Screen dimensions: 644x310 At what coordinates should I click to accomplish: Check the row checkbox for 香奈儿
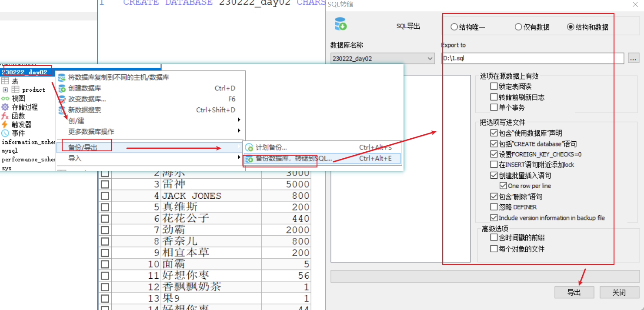pos(105,241)
